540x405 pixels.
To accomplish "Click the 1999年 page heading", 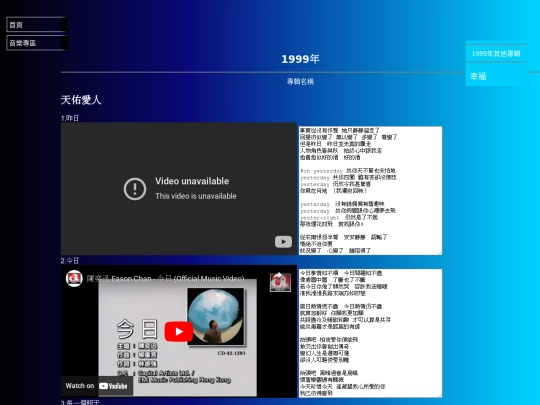I will pos(300,59).
